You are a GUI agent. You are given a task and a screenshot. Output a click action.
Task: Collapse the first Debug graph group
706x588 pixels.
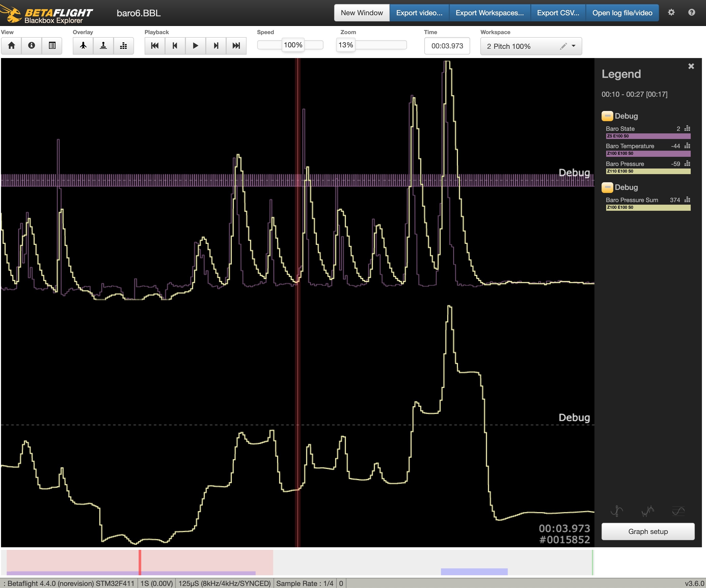607,116
